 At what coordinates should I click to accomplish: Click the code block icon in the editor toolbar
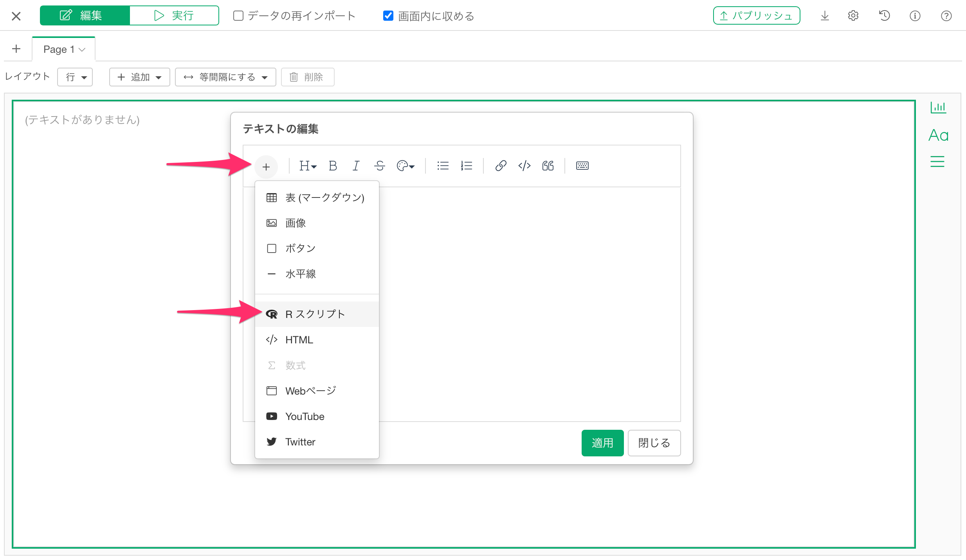(x=524, y=166)
